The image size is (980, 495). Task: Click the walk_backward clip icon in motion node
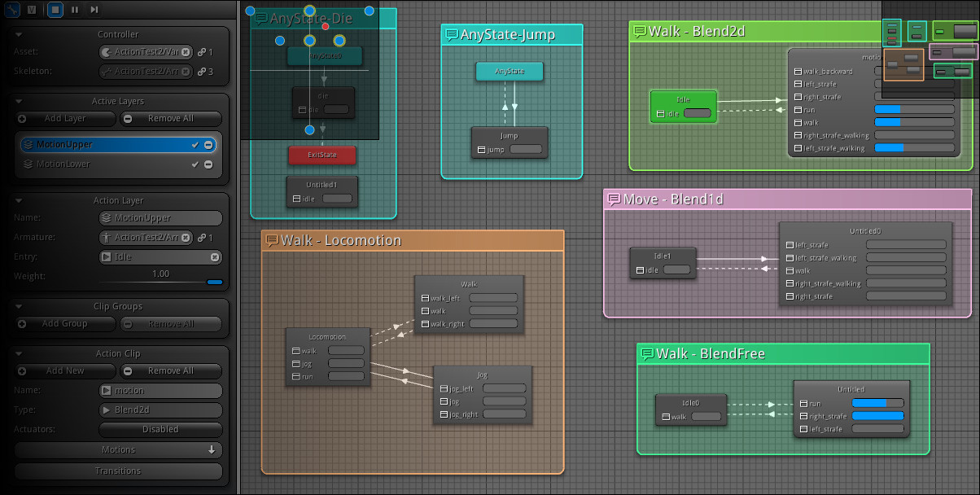click(x=798, y=72)
